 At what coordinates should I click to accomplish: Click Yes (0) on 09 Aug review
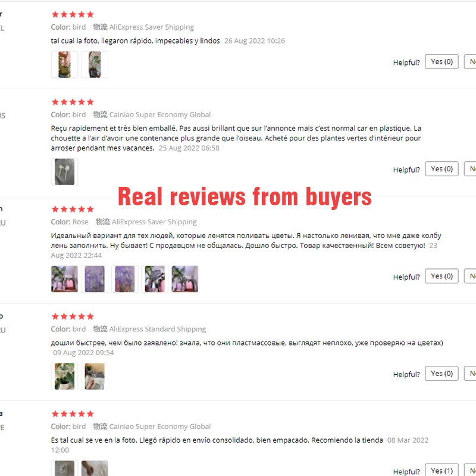(x=441, y=374)
